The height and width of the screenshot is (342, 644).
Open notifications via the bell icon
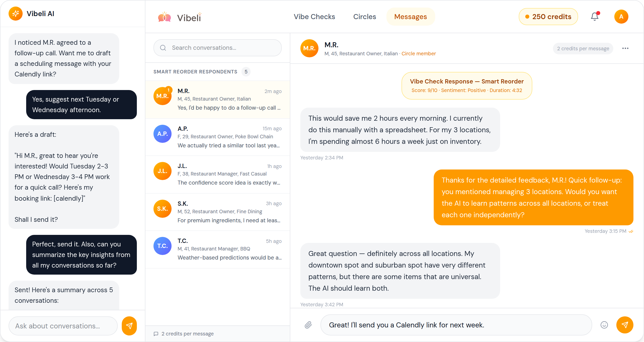[x=594, y=17]
